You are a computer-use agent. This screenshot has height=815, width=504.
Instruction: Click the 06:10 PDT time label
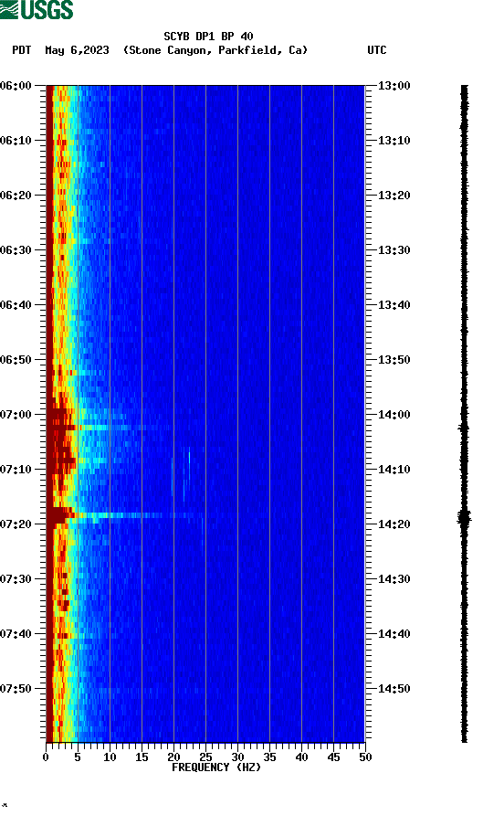[16, 141]
